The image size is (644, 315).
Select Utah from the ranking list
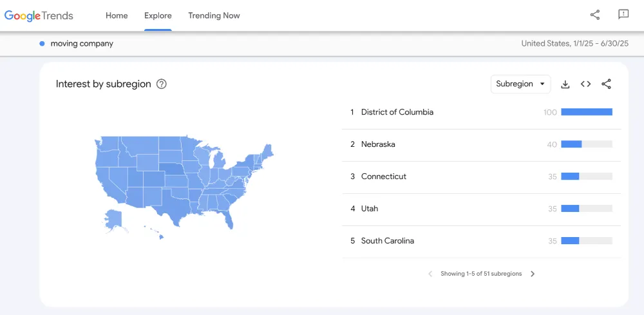481,209
